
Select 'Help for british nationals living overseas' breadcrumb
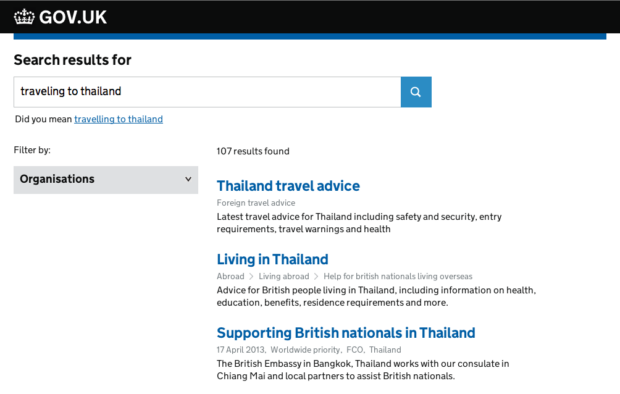tap(398, 276)
